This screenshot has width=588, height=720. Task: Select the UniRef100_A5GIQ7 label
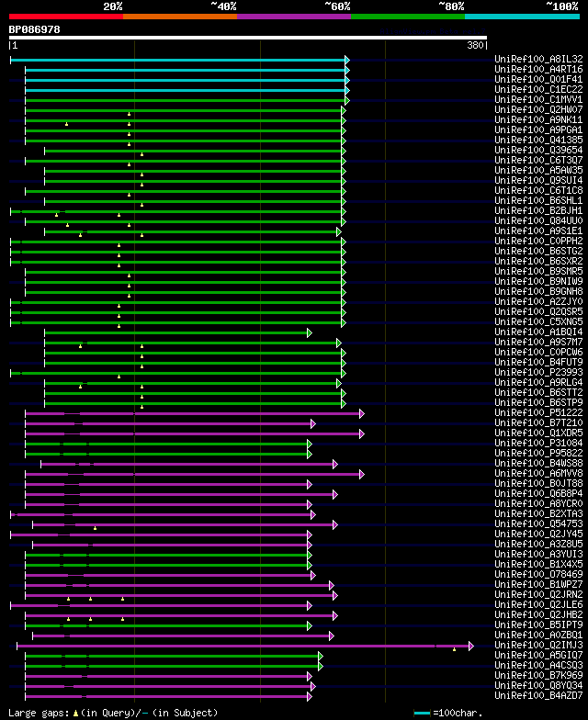(538, 656)
